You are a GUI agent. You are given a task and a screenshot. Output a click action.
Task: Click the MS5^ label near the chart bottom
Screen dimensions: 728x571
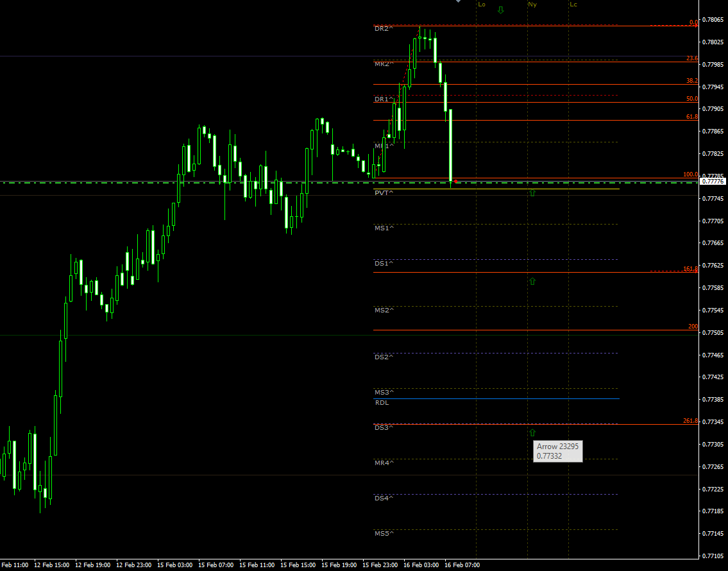coord(383,532)
